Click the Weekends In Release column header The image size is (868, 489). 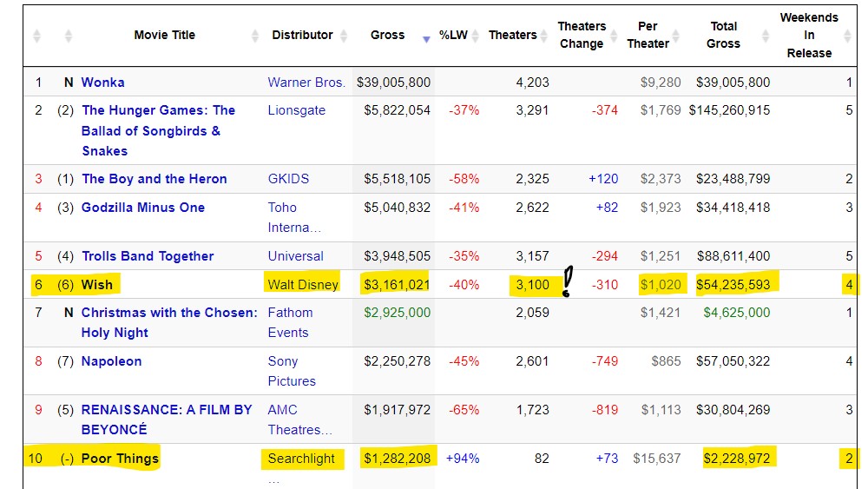click(809, 36)
